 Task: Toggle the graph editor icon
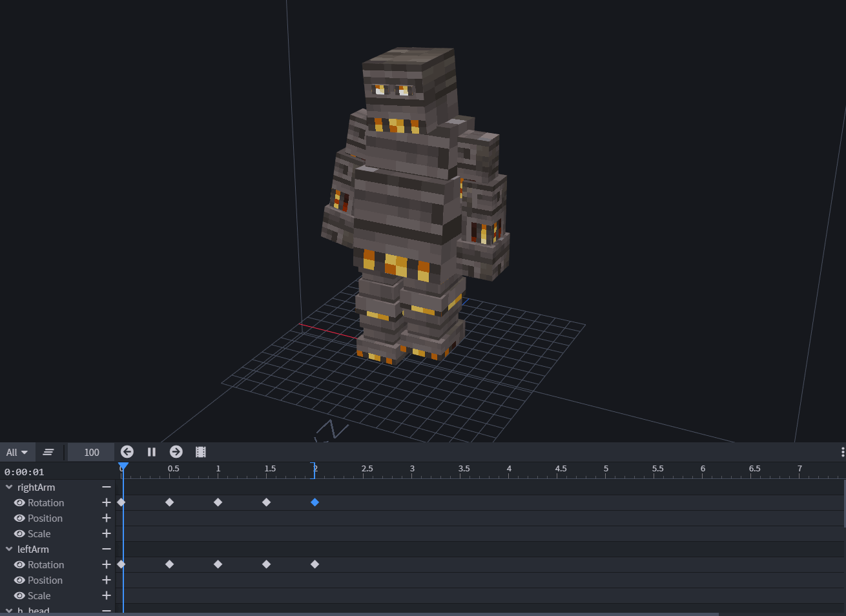click(48, 452)
